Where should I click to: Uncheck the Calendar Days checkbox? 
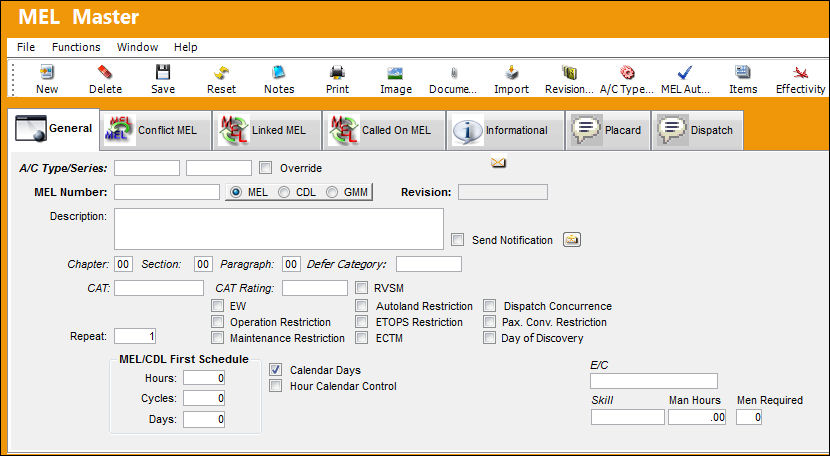click(x=275, y=370)
